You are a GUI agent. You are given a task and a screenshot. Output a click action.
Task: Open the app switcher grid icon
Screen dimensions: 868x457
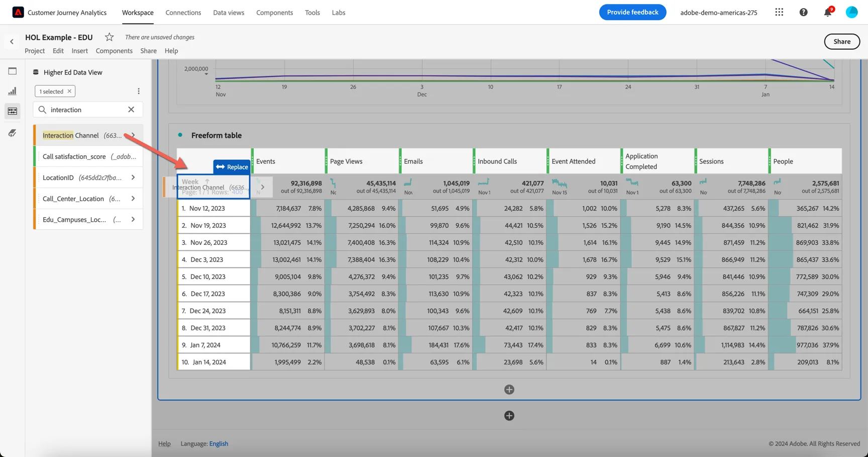779,12
